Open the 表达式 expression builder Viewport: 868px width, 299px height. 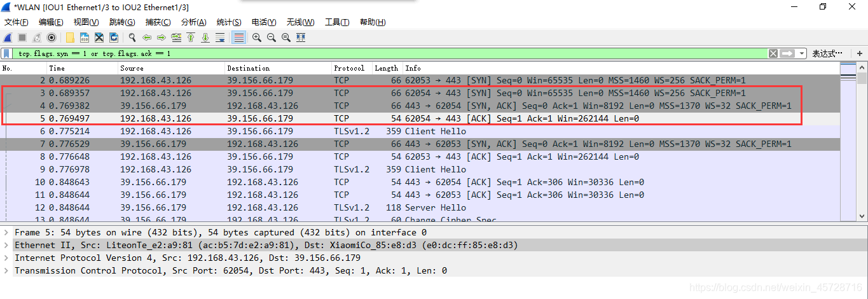(827, 53)
